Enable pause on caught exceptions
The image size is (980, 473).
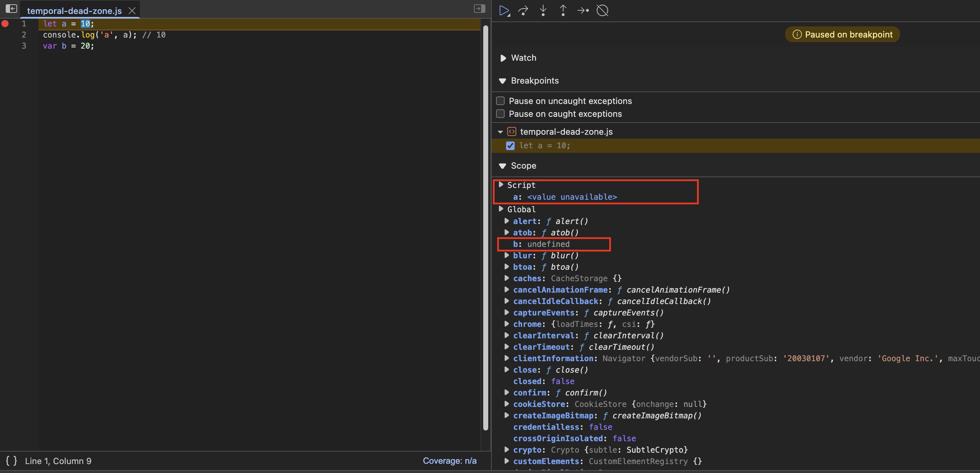[500, 114]
